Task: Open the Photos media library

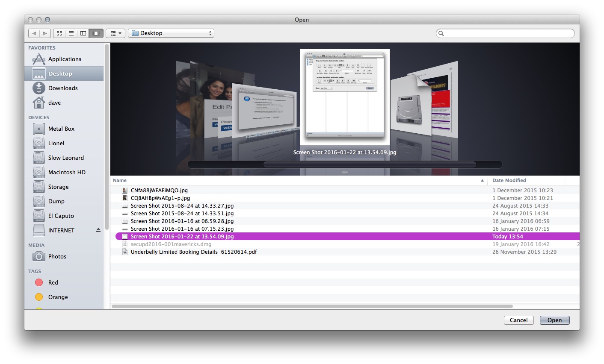Action: pyautogui.click(x=58, y=256)
